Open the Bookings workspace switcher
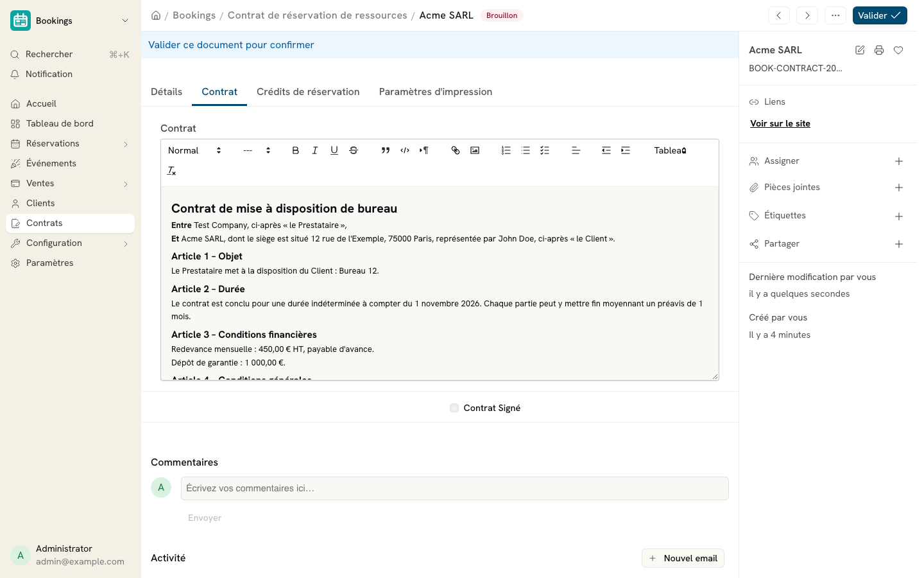The width and height of the screenshot is (924, 578). coord(71,21)
